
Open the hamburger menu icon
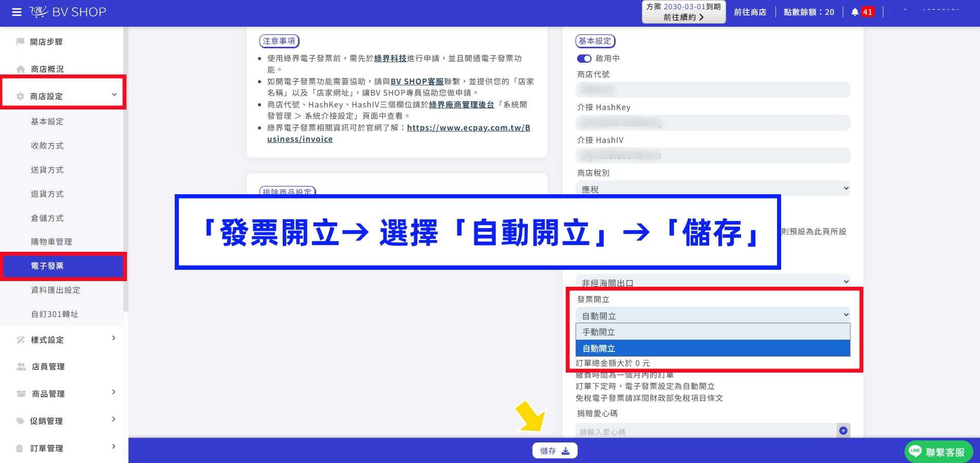click(x=17, y=12)
